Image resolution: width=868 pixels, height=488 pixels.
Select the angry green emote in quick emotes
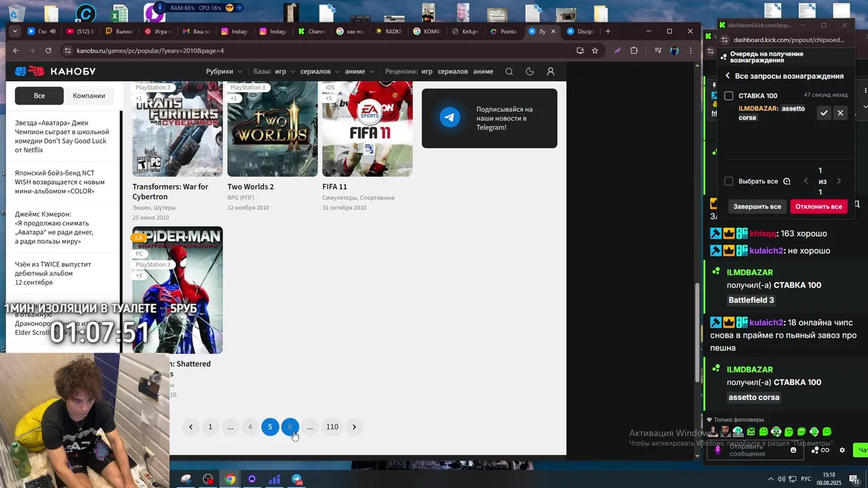751,431
